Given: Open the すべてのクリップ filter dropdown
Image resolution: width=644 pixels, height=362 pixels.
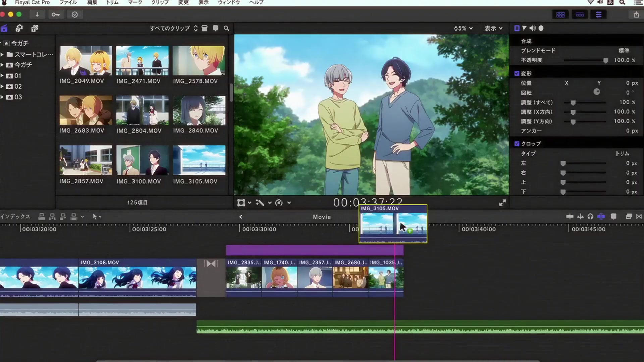Looking at the screenshot, I should click(173, 28).
